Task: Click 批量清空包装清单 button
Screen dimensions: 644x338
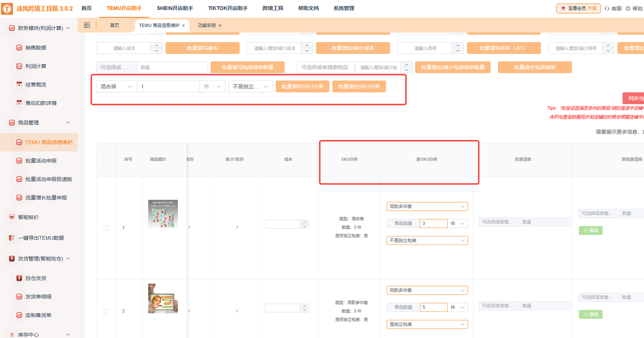Action: click(x=535, y=67)
